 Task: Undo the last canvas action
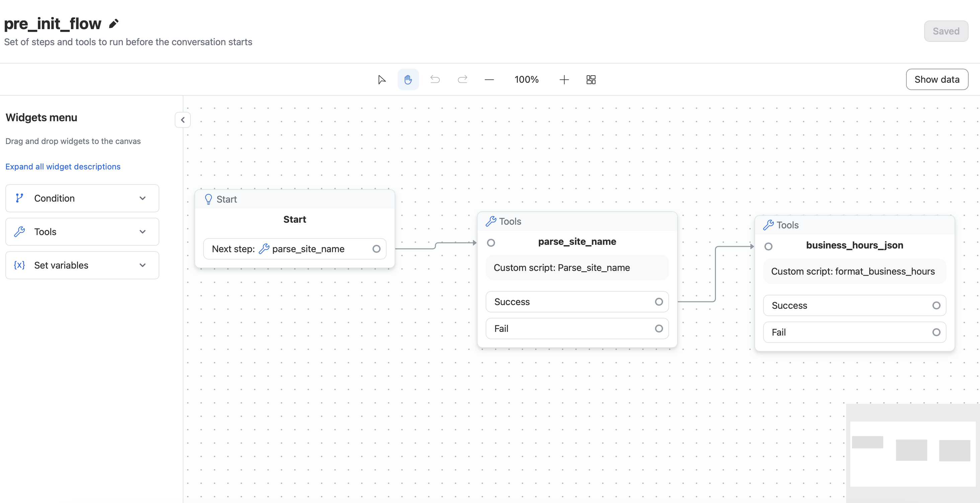click(x=435, y=80)
